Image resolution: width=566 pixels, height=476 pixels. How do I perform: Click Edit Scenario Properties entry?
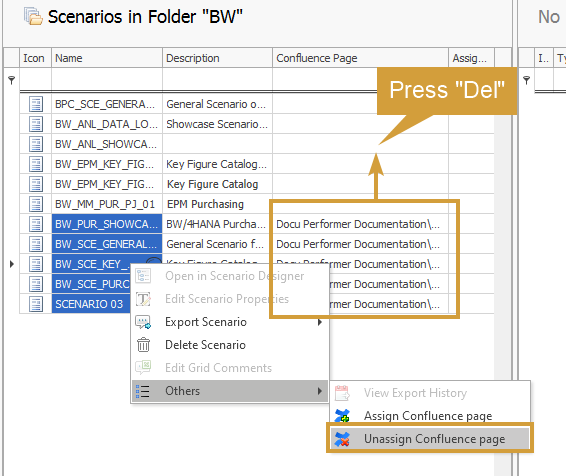[230, 299]
